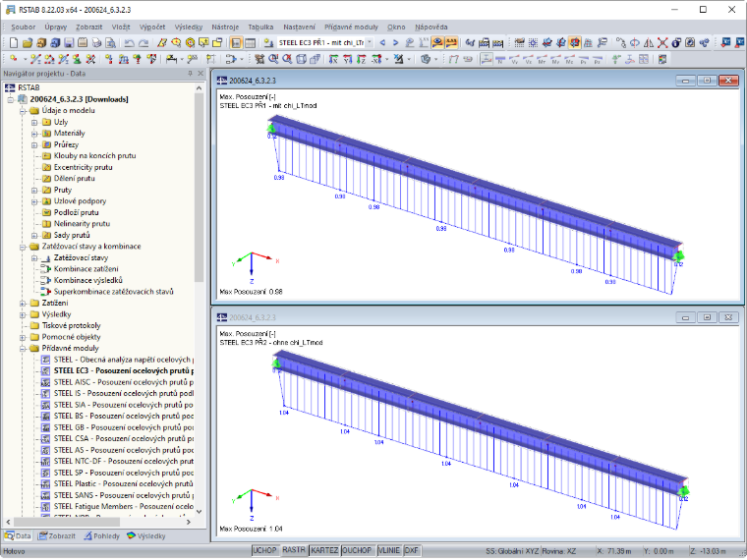Screen dimensions: 747x560
Task: Expand the Materiály tree node
Action: click(34, 134)
